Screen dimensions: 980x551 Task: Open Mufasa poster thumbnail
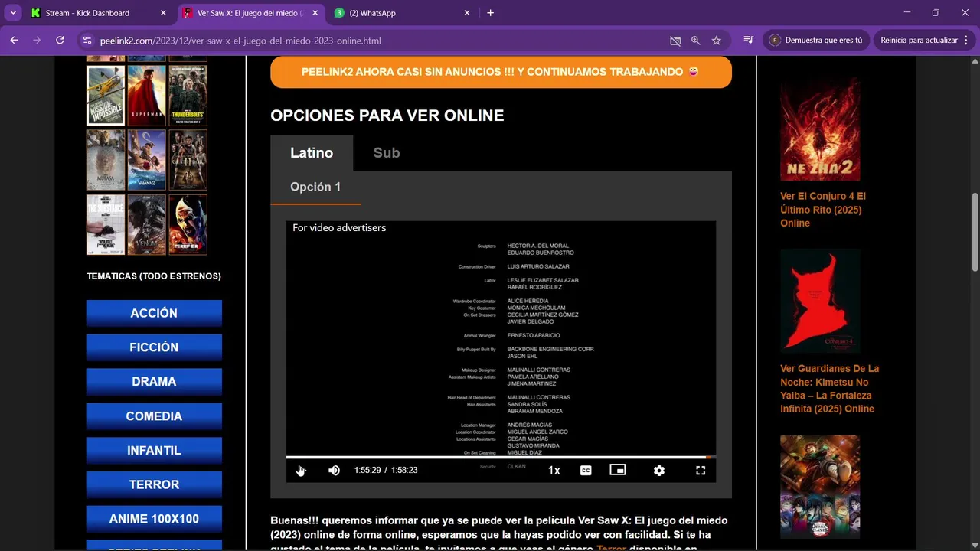(106, 159)
